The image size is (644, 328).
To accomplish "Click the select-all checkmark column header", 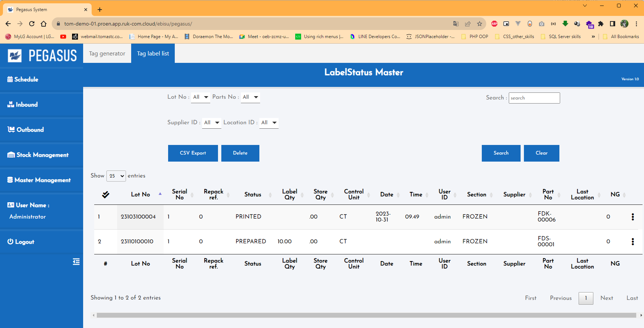I will pos(106,195).
